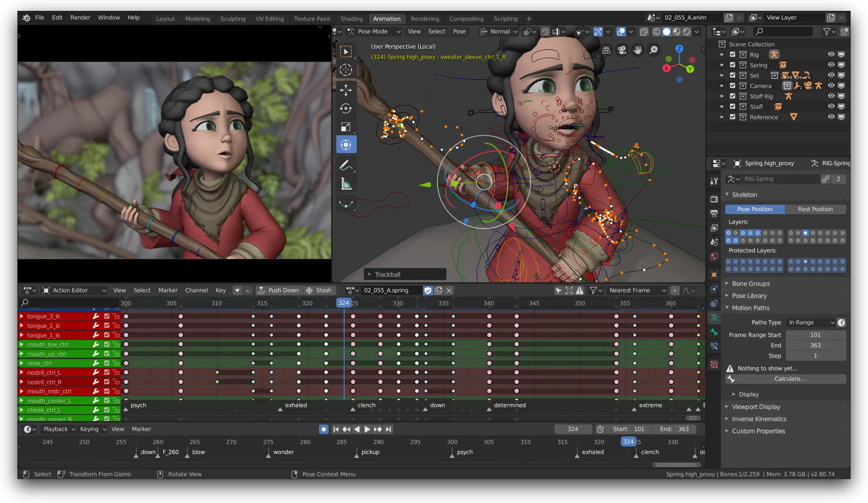Open the Render menu
Screen dimensions: 868x503
80,18
